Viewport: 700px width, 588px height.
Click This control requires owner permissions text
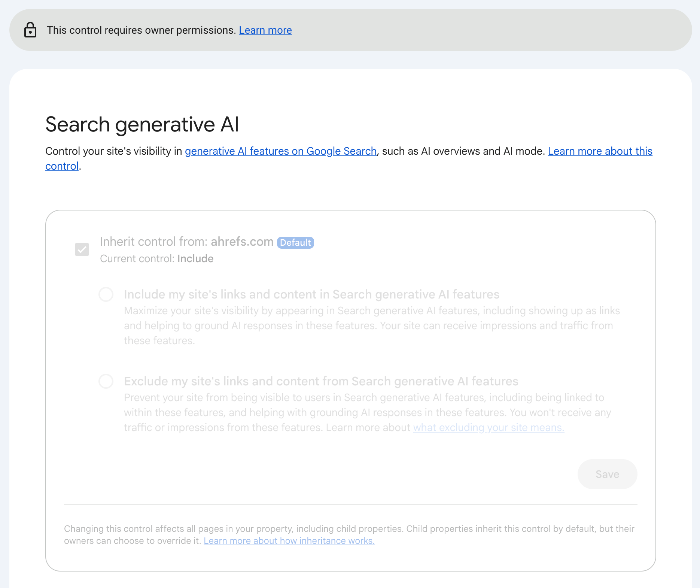(x=141, y=30)
